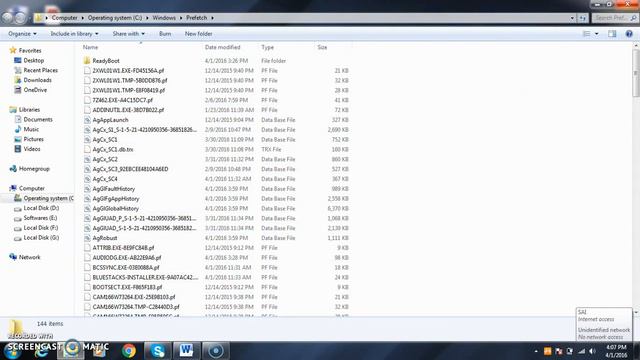Sort files by Date modified column
640x360 pixels.
tap(222, 47)
